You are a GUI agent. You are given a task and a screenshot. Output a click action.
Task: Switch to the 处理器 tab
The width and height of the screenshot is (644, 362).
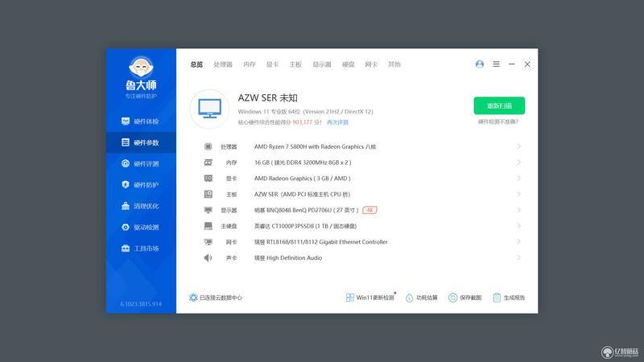tap(223, 64)
